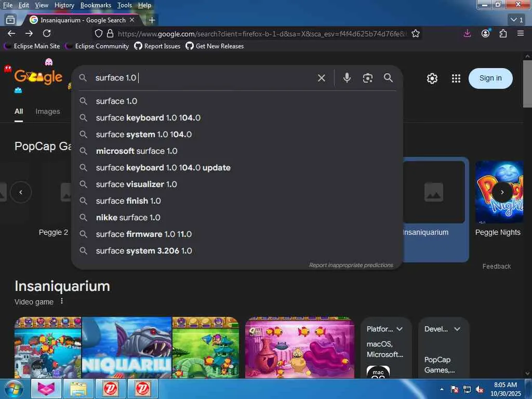Choose suggestion surface visualizer 1.0
The image size is (532, 399).
237,184
